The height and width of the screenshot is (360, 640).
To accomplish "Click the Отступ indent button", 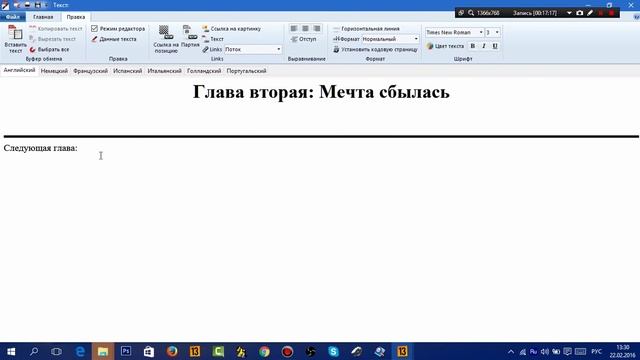I will 304,39.
